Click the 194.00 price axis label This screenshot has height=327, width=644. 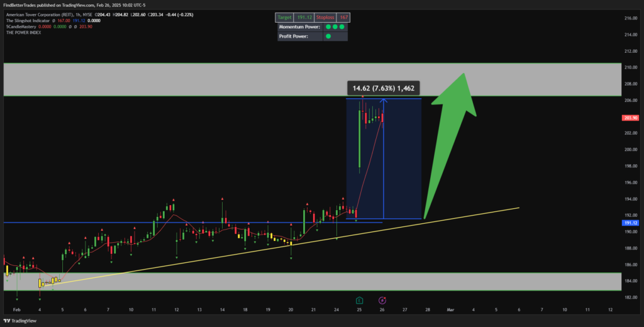pos(630,199)
